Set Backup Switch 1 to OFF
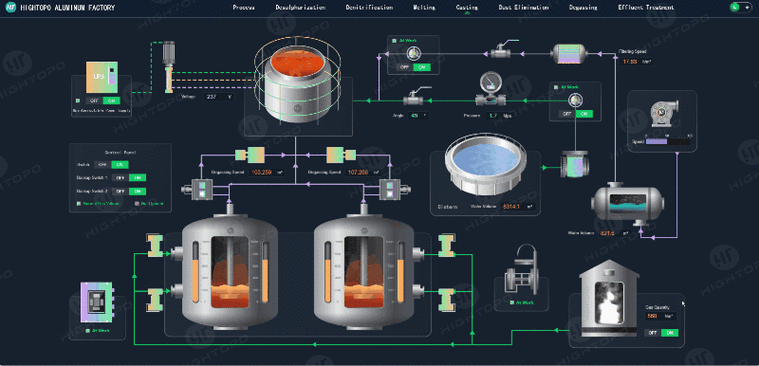The width and height of the screenshot is (759, 366). point(120,178)
